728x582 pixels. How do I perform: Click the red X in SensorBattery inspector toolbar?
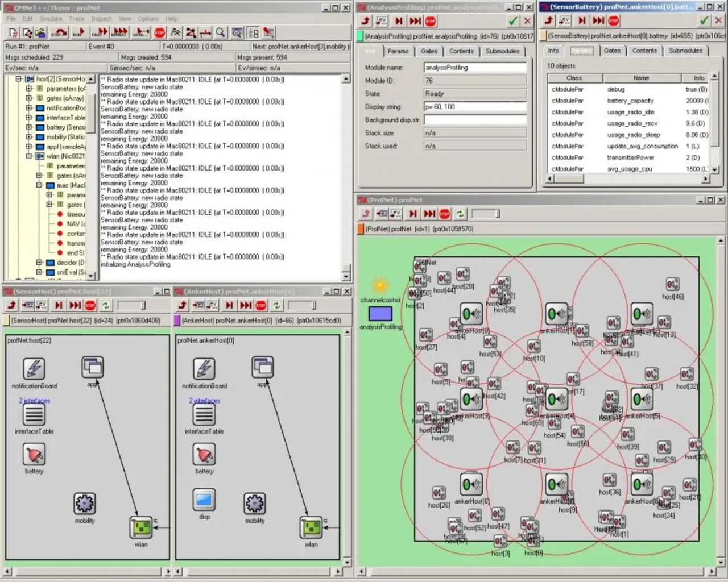pos(718,21)
